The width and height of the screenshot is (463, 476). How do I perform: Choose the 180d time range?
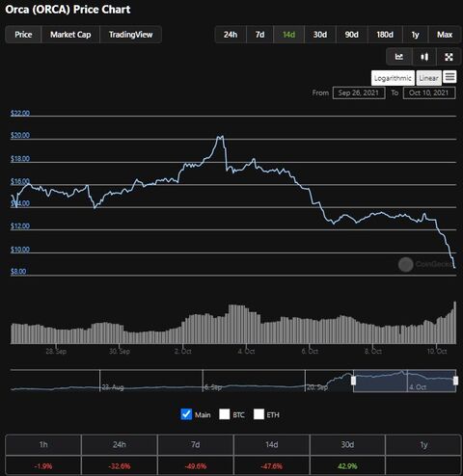[385, 35]
